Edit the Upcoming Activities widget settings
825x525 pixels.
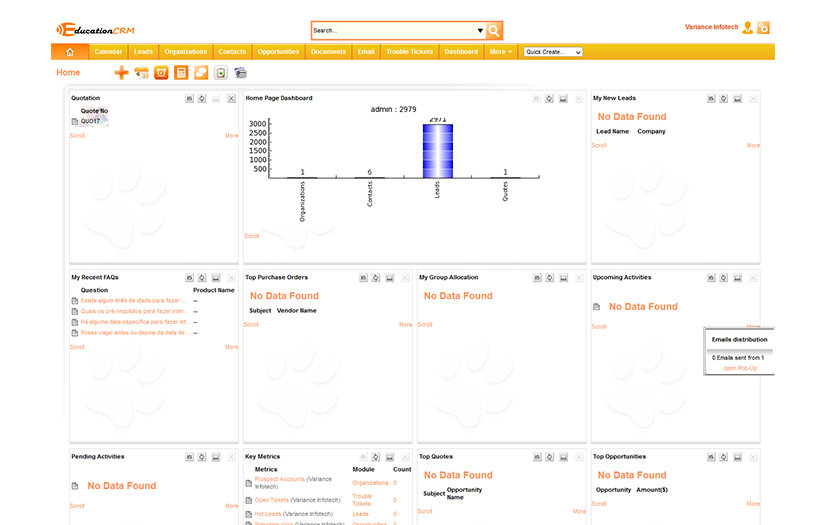[711, 278]
